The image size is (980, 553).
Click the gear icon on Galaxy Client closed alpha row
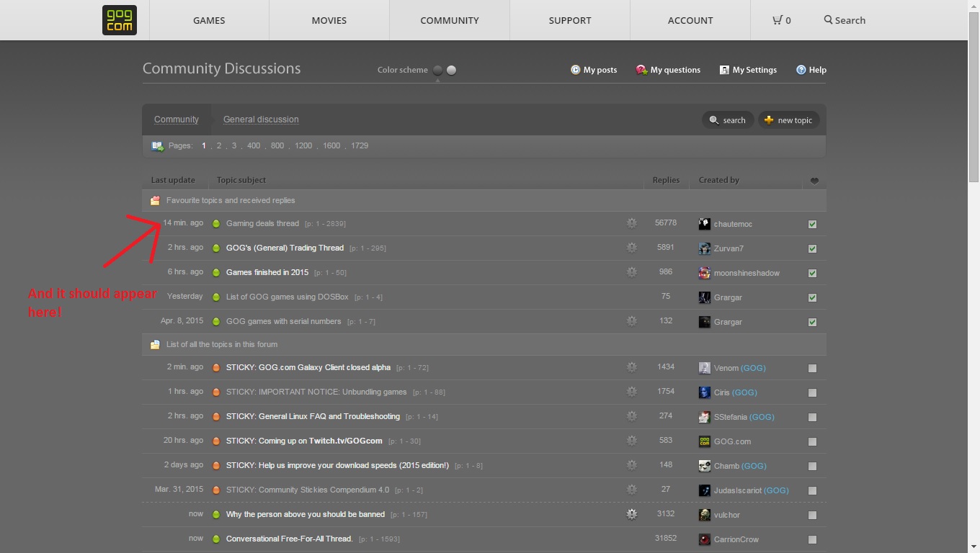pos(632,367)
